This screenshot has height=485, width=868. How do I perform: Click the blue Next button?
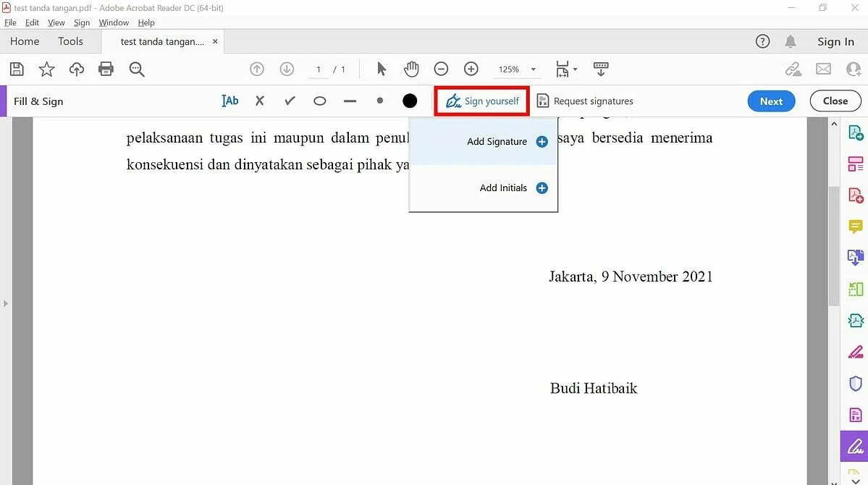pyautogui.click(x=770, y=101)
